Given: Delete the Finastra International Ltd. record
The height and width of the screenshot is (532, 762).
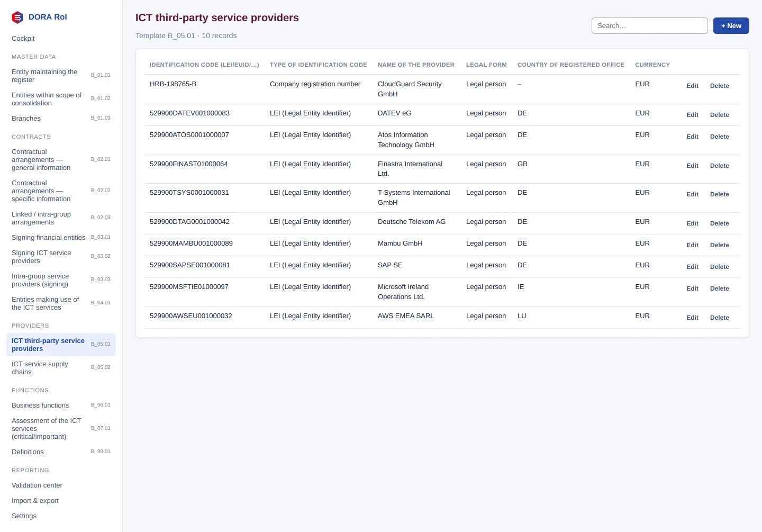Looking at the screenshot, I should pyautogui.click(x=719, y=166).
